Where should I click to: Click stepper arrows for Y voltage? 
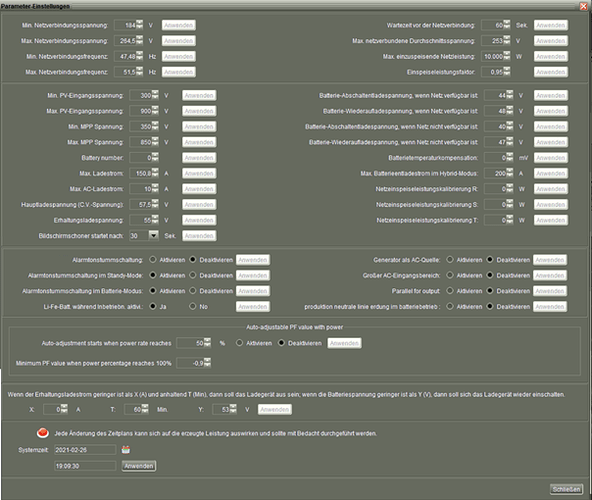(233, 409)
